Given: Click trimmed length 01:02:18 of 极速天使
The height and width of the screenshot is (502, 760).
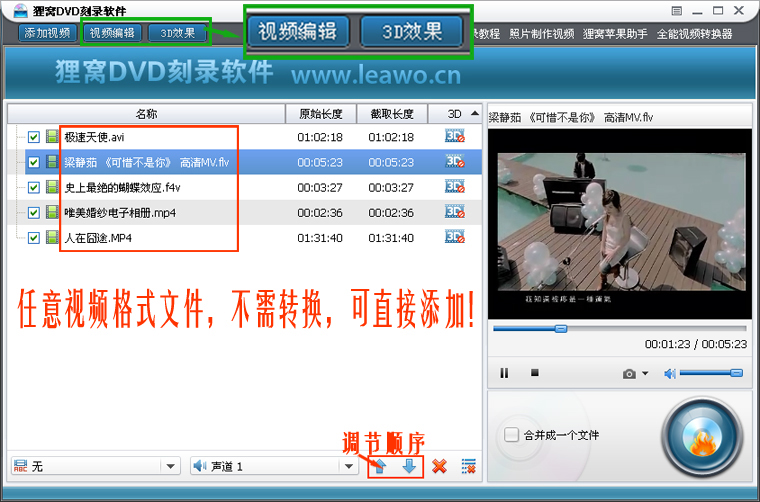Looking at the screenshot, I should [x=391, y=137].
